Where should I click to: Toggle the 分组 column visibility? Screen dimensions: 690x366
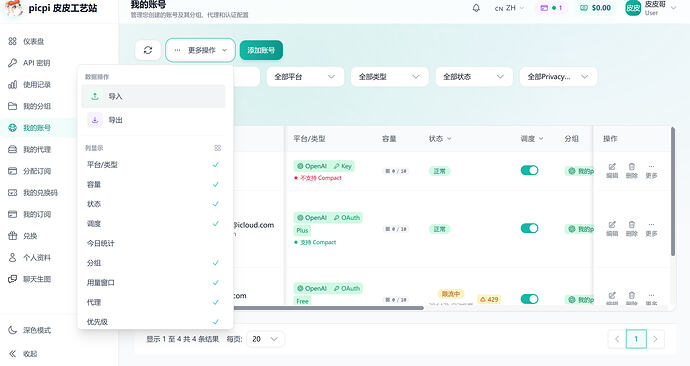click(x=153, y=263)
